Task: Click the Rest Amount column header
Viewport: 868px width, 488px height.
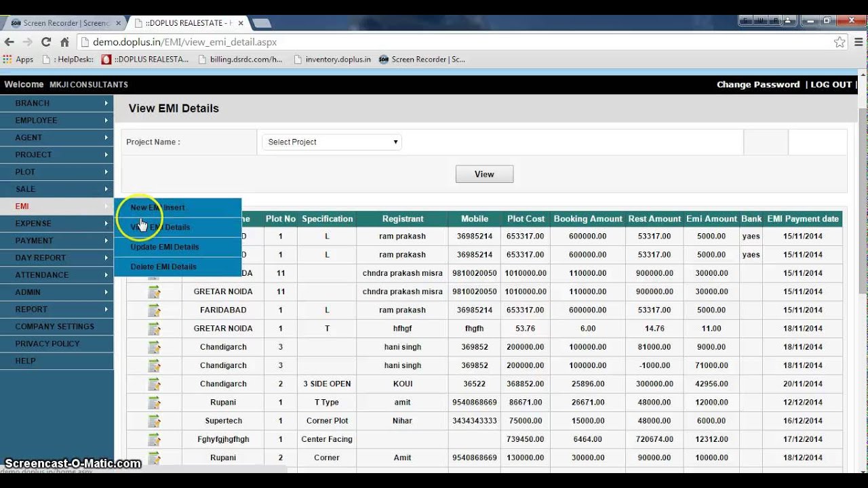Action: point(654,219)
